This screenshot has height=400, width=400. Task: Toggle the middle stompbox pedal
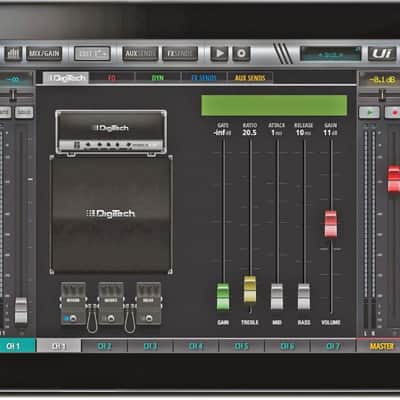[111, 303]
